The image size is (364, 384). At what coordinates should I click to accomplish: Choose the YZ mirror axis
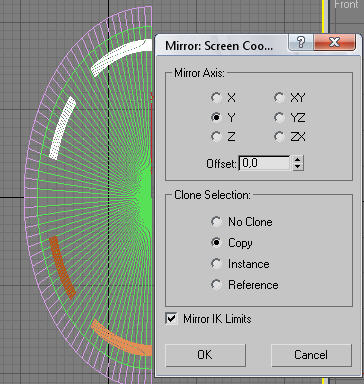click(x=279, y=117)
